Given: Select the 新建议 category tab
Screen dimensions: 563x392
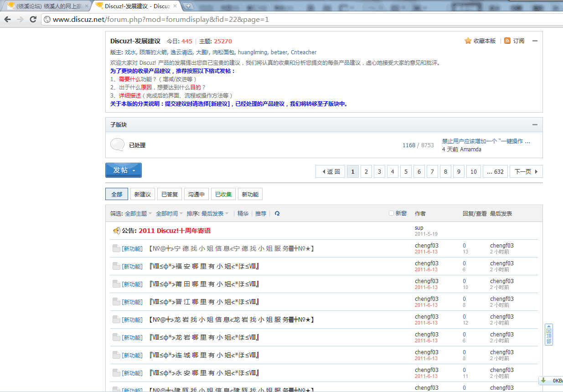Looking at the screenshot, I should [143, 194].
